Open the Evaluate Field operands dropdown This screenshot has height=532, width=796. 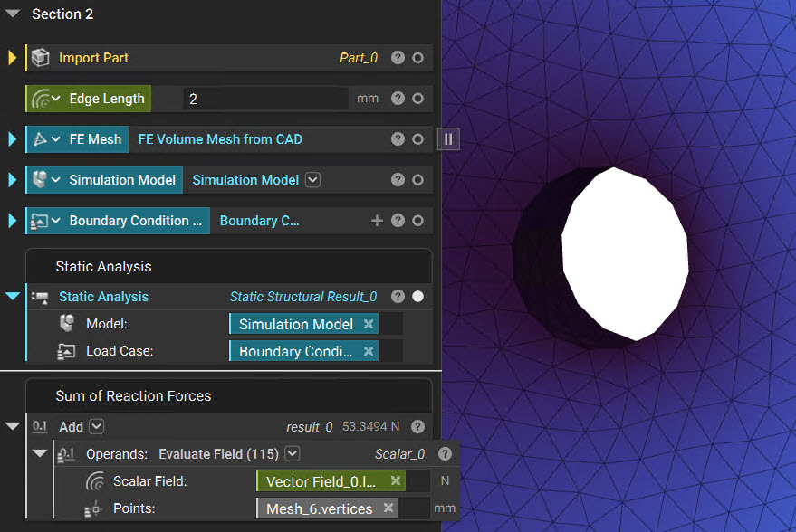click(292, 453)
